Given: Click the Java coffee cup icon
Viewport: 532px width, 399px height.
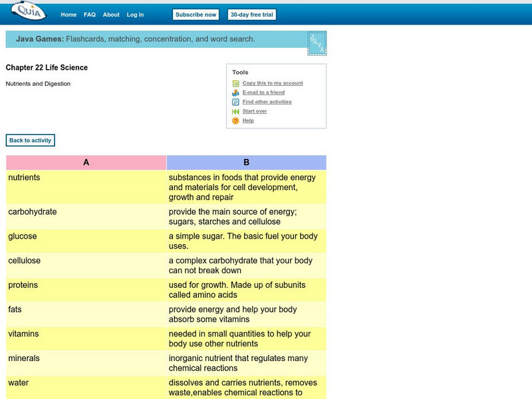Looking at the screenshot, I should [317, 43].
